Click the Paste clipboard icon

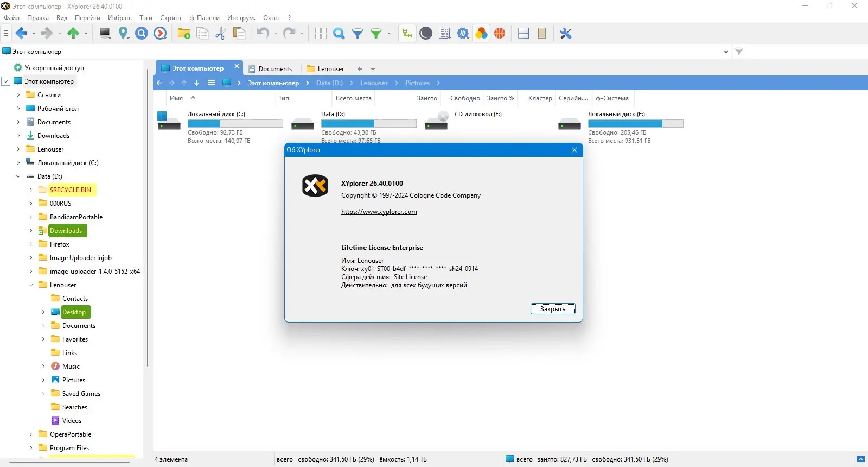pos(239,34)
